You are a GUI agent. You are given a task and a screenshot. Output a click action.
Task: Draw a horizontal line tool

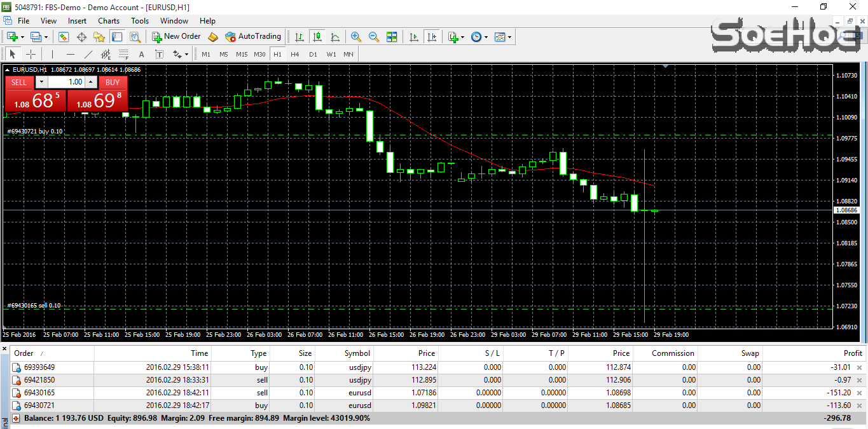tap(71, 54)
